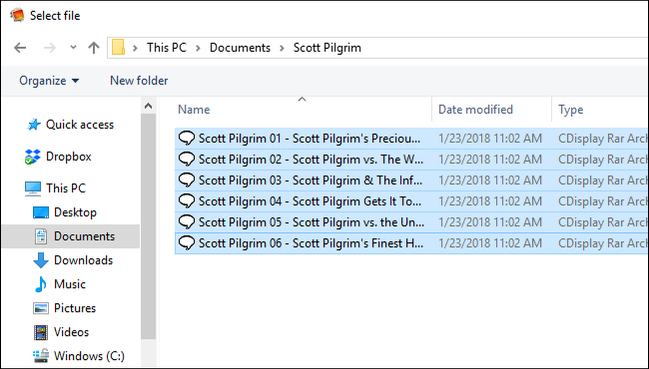Click the Select file dialog app icon
Screen dimensions: 649x369
(x=17, y=15)
